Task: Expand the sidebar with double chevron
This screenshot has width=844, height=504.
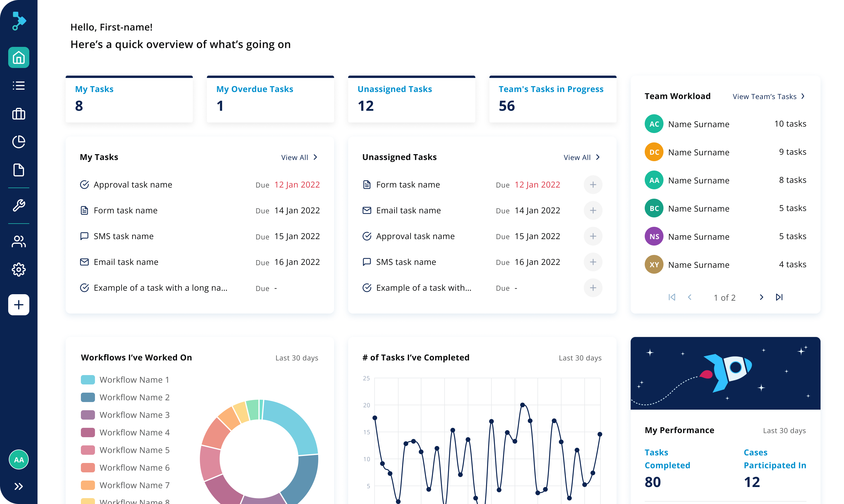Action: 19,486
